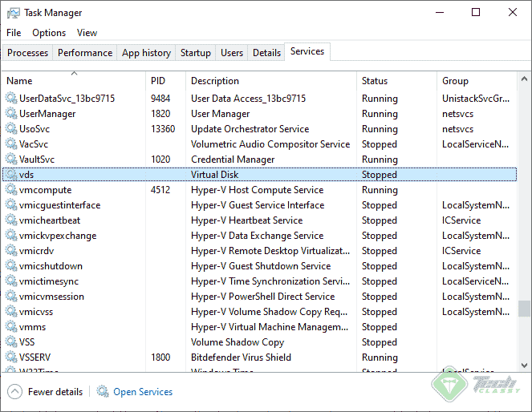Click the gear icon beside VSSERV
The width and height of the screenshot is (532, 412).
[11, 357]
